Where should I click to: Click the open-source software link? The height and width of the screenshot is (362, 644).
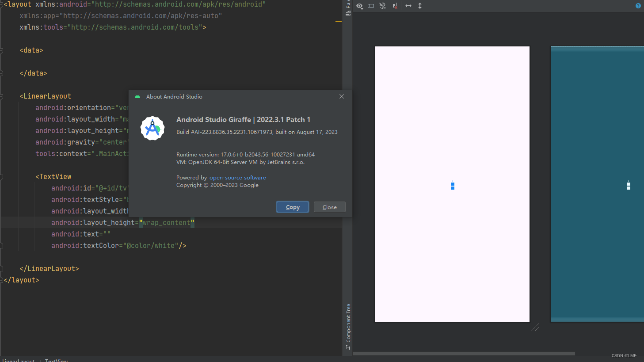(237, 177)
